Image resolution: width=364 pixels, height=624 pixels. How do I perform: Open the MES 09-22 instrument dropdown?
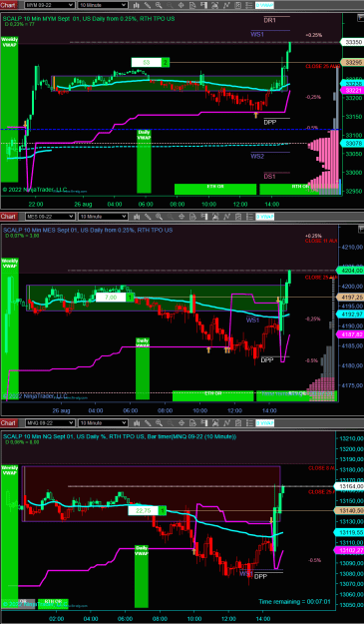(49, 217)
